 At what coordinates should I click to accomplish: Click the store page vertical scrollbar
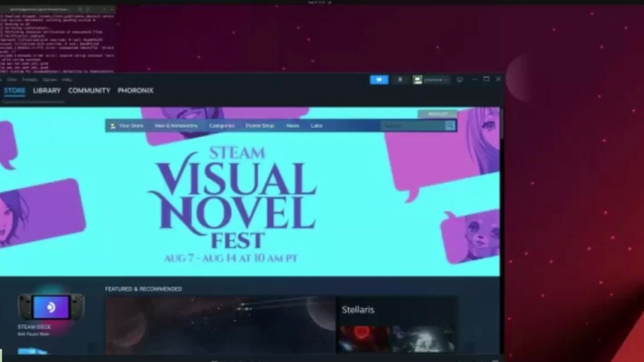click(x=501, y=124)
